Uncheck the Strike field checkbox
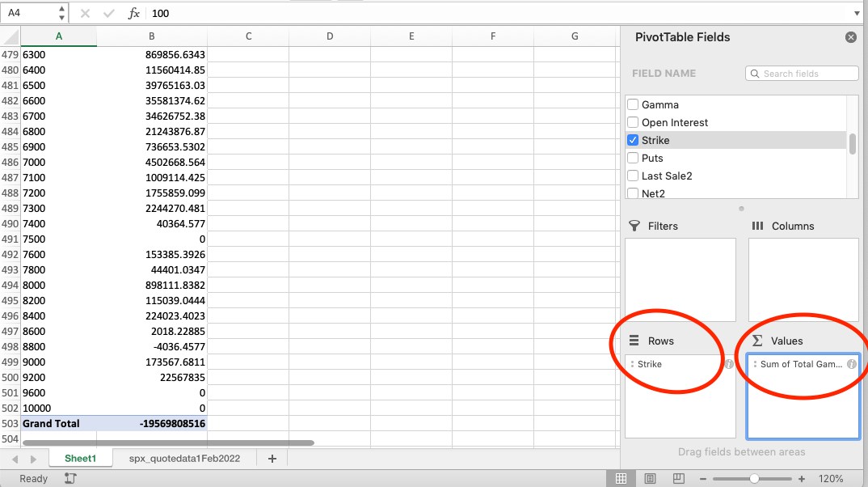Viewport: 868px width, 487px height. point(632,140)
